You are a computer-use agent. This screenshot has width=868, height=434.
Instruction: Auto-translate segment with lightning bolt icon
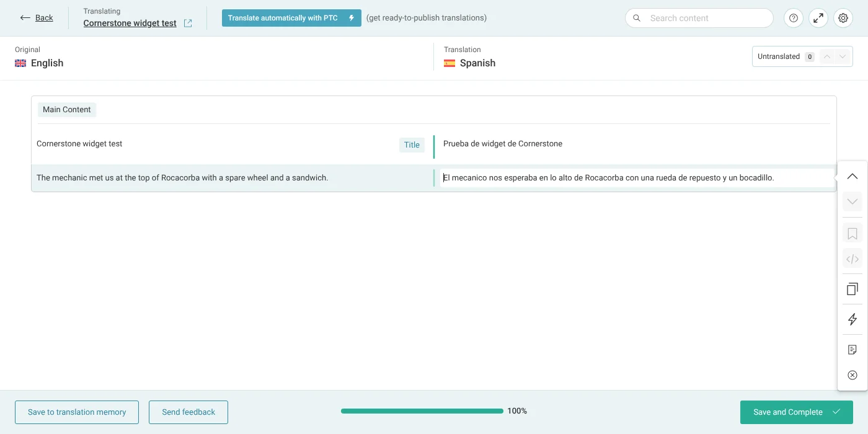pyautogui.click(x=852, y=320)
